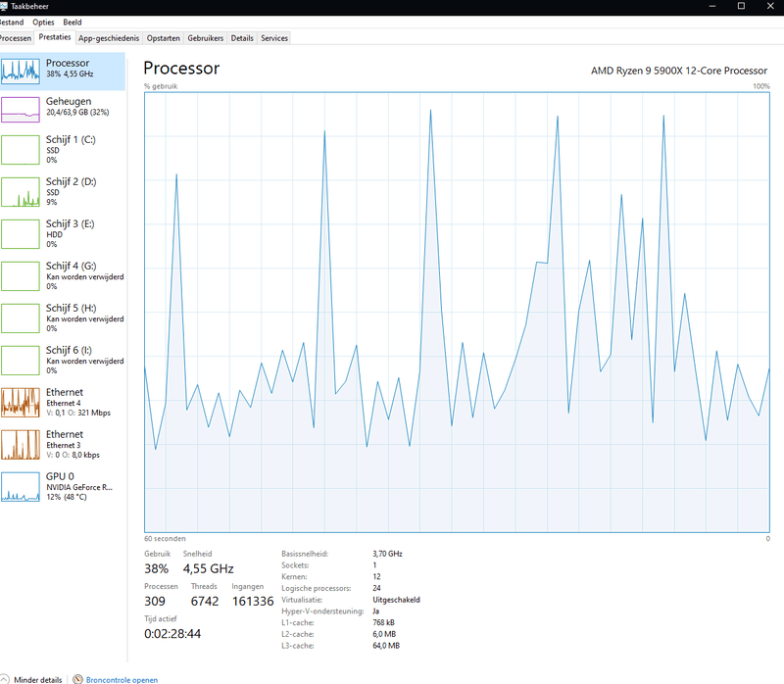Switch to the Processen tab
The image size is (784, 684).
15,38
